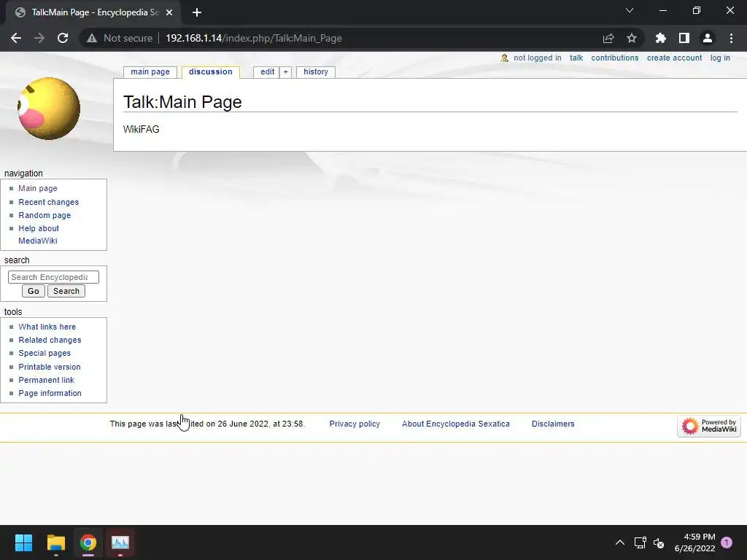Open Chrome three-dot menu
Screen dimensions: 747x560
click(731, 38)
